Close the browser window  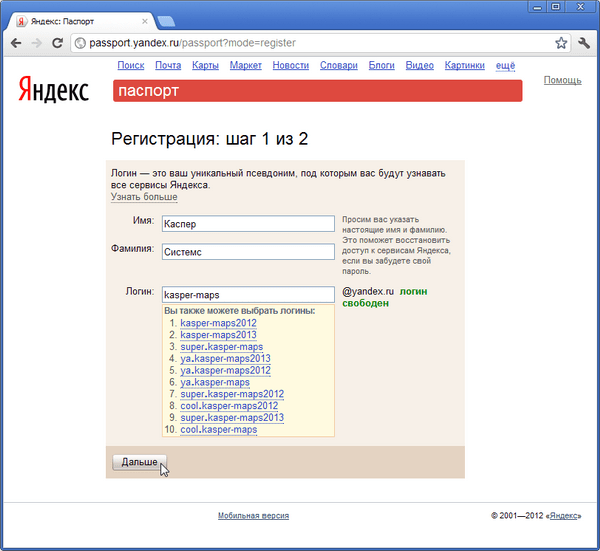pos(580,7)
